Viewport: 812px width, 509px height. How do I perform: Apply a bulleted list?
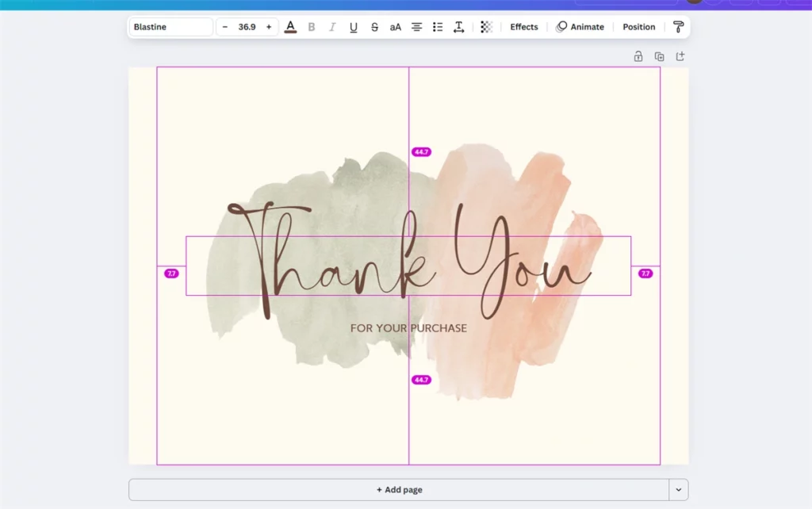pos(437,26)
